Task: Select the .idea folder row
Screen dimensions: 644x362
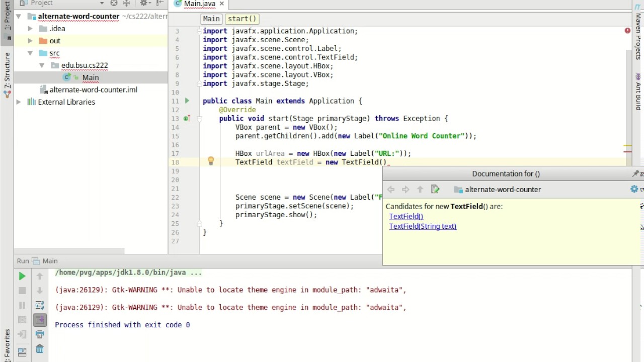Action: click(91, 29)
